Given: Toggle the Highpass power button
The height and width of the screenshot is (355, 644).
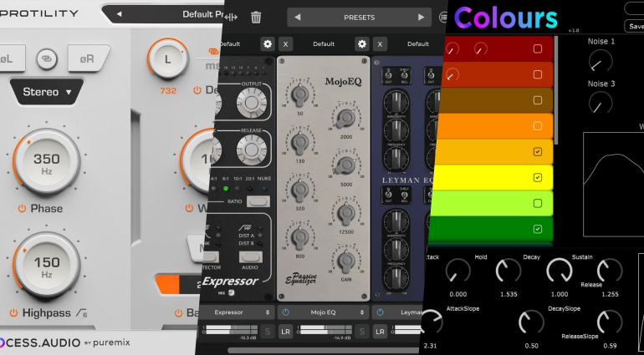Looking at the screenshot, I should pos(13,313).
